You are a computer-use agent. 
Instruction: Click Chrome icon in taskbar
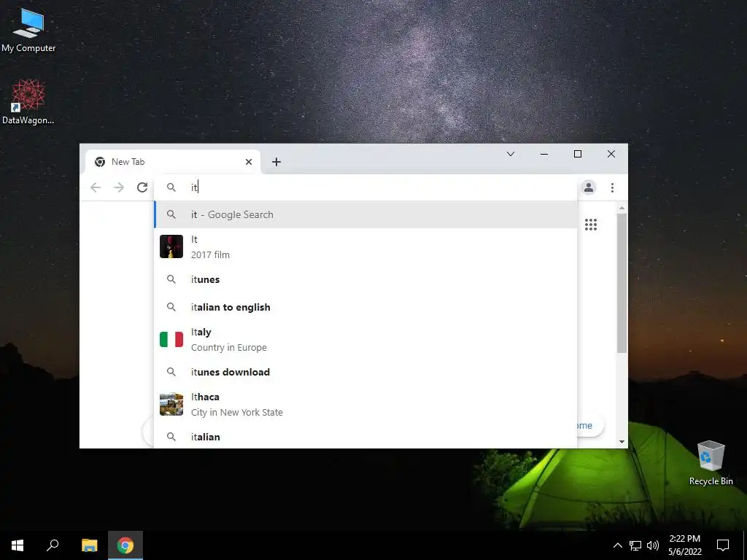point(125,545)
